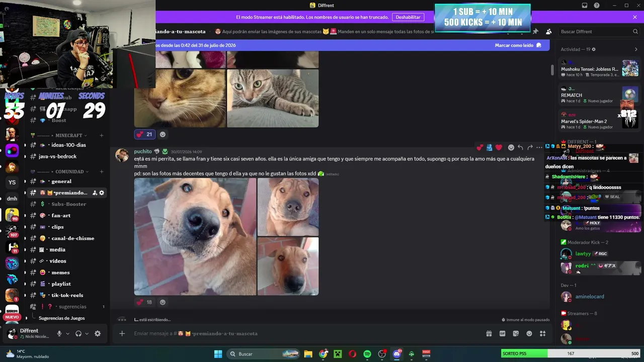Screen dimensions: 644x362
Task: Launch Spotify from the taskbar
Action: [x=367, y=354]
